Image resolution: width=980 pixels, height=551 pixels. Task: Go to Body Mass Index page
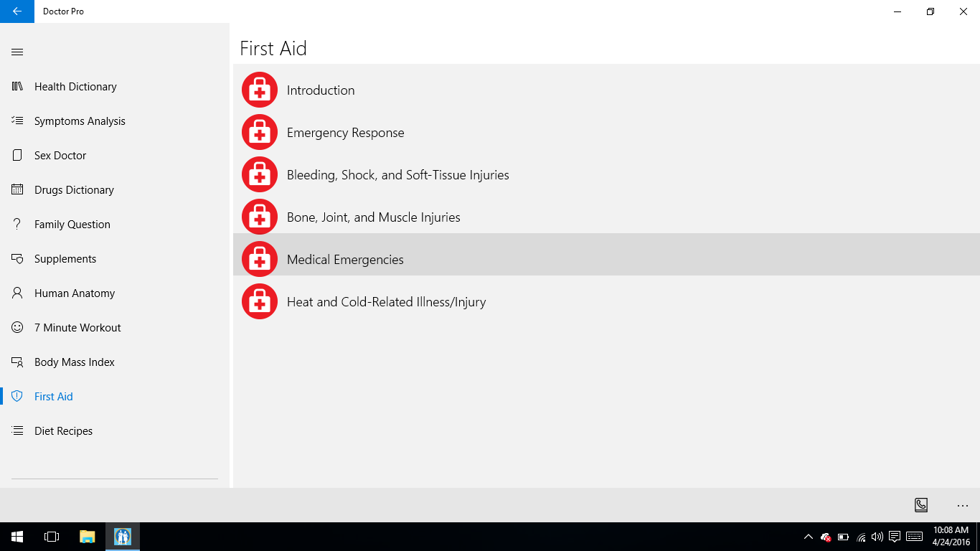pyautogui.click(x=74, y=362)
